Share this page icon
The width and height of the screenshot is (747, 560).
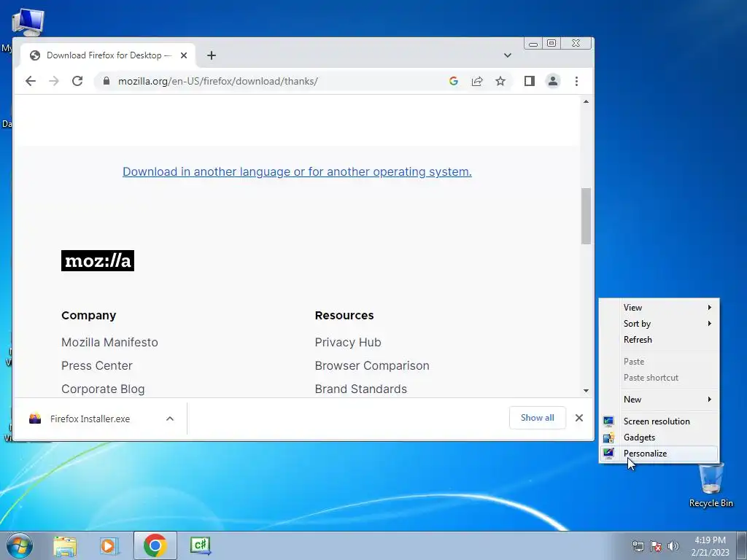[477, 81]
